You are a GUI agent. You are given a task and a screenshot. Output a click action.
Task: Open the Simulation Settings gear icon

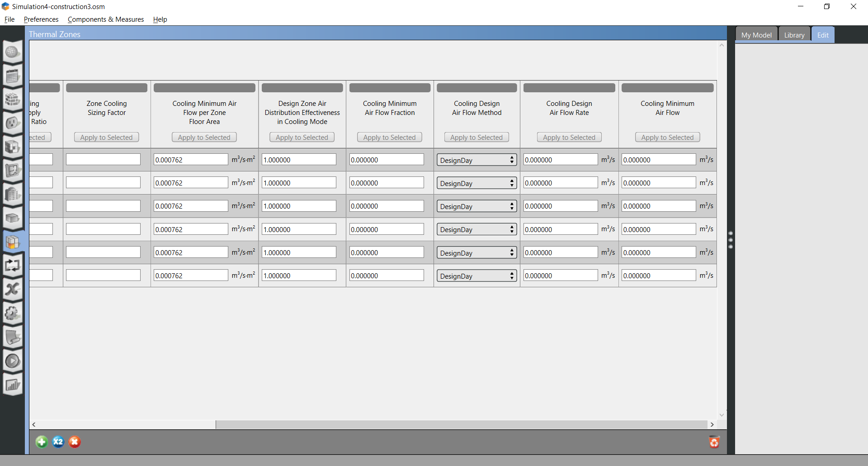[13, 313]
